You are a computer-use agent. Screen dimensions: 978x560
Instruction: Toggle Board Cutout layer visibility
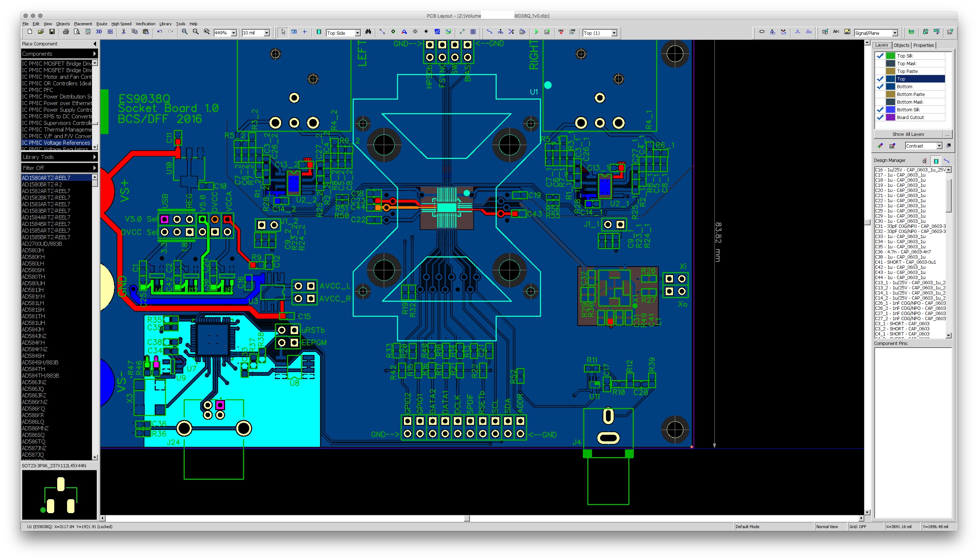(x=880, y=117)
